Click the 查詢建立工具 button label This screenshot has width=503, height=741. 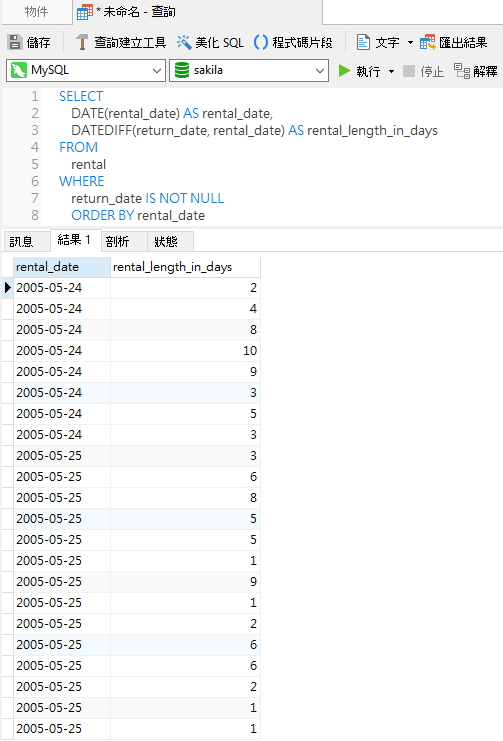(x=130, y=43)
